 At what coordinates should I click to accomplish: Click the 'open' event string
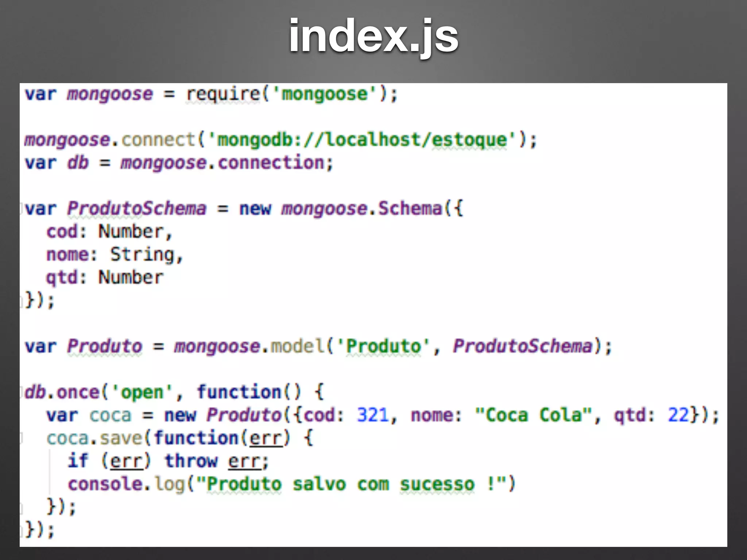coord(142,393)
